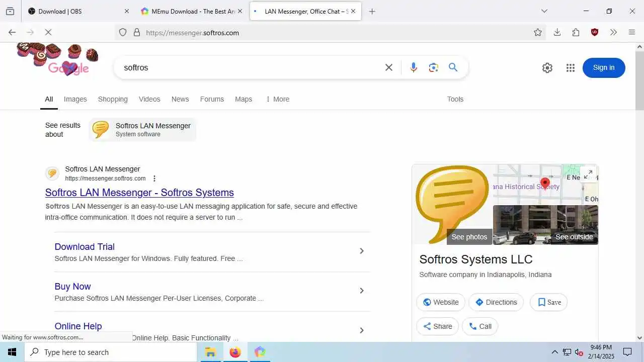Open Google quick settings gear
This screenshot has width=644, height=362.
(547, 68)
